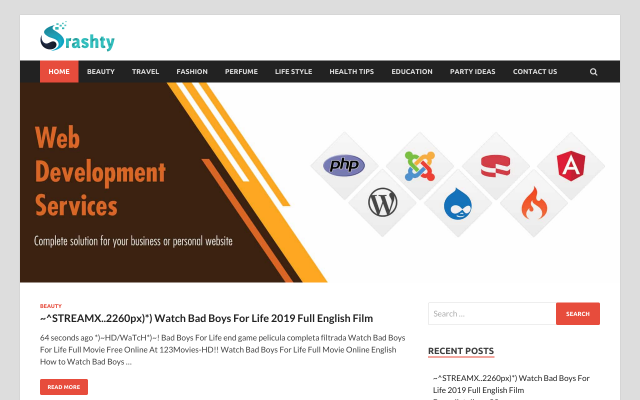The height and width of the screenshot is (400, 640).
Task: Click the WordPress logo in banner
Action: [382, 202]
